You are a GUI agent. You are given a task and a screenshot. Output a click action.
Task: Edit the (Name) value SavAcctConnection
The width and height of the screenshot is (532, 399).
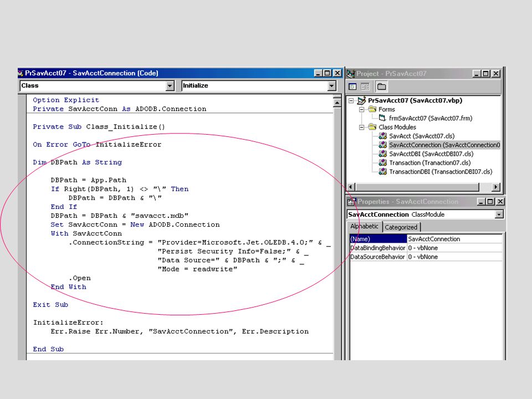tap(454, 239)
